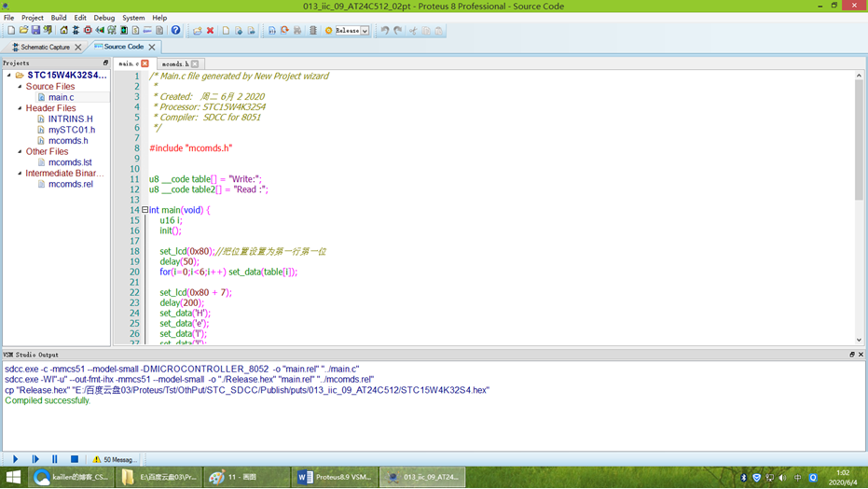The image size is (868, 489).
Task: Open the Windows Start button
Action: [13, 478]
